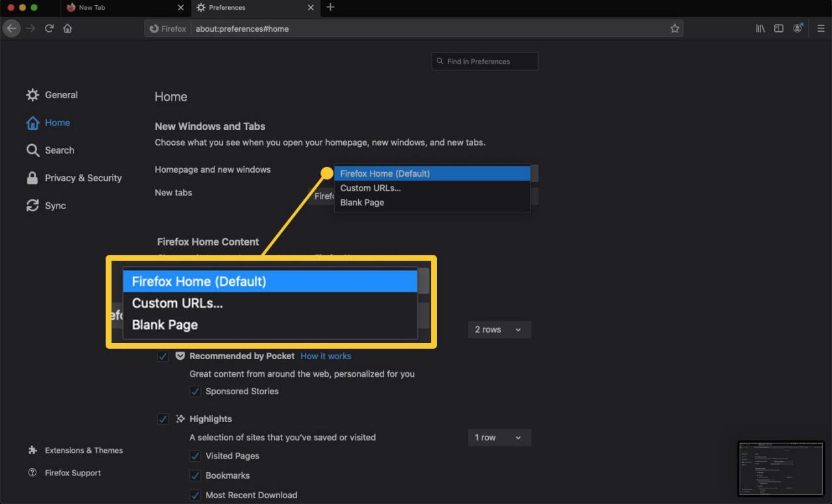
Task: Open the home page from the toolbar house icon
Action: (68, 29)
